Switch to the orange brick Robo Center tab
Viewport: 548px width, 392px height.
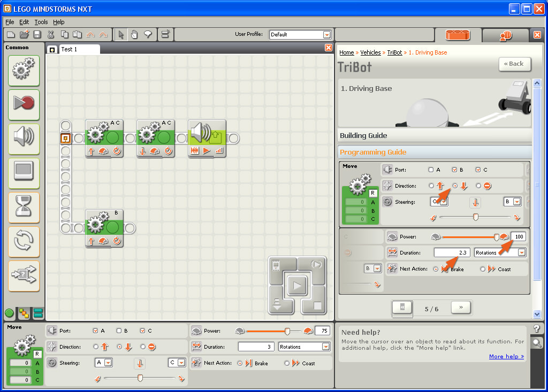pos(458,35)
